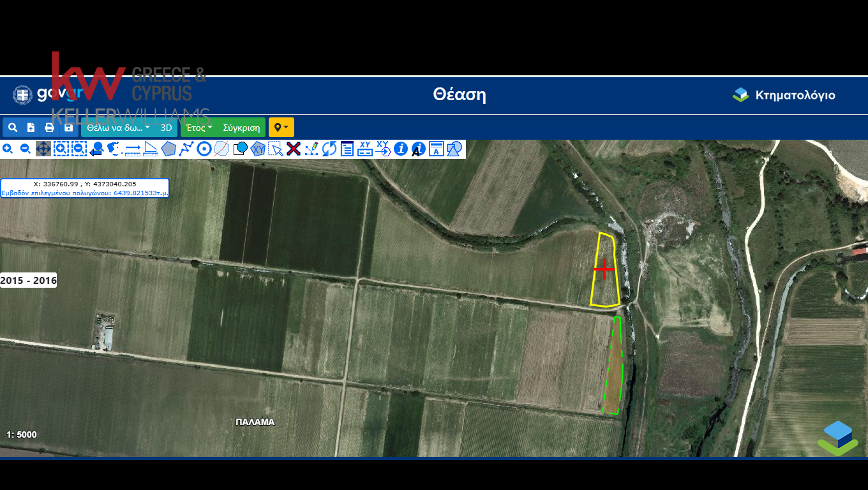Screen dimensions: 868x490
Task: Select the measure distance ruler tool
Action: tap(133, 149)
